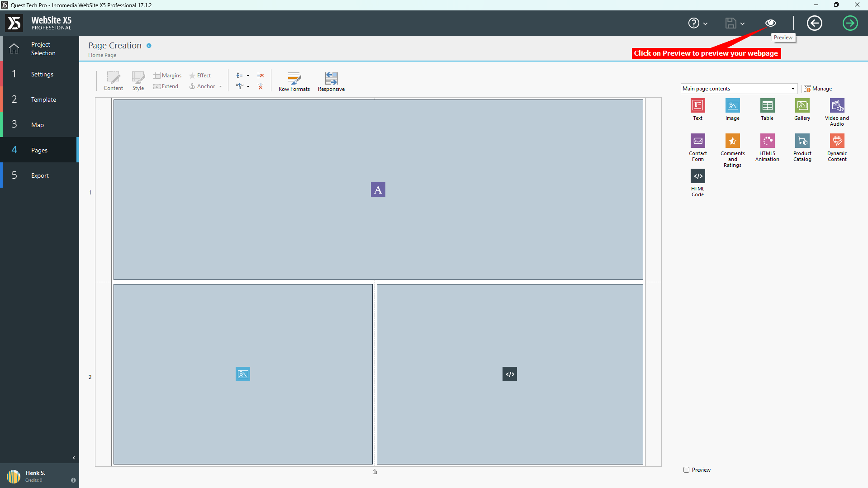868x488 pixels.
Task: Go back with the left arrow button
Action: [x=814, y=23]
